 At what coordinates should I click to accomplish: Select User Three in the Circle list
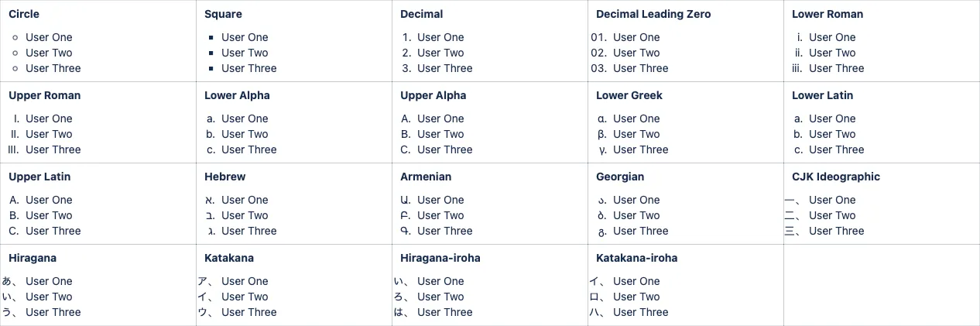(x=53, y=68)
